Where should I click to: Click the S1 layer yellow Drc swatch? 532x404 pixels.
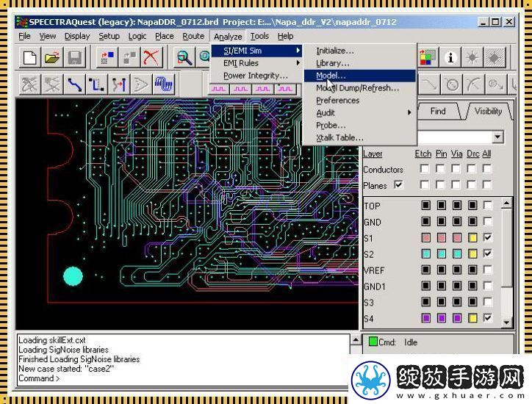[472, 237]
